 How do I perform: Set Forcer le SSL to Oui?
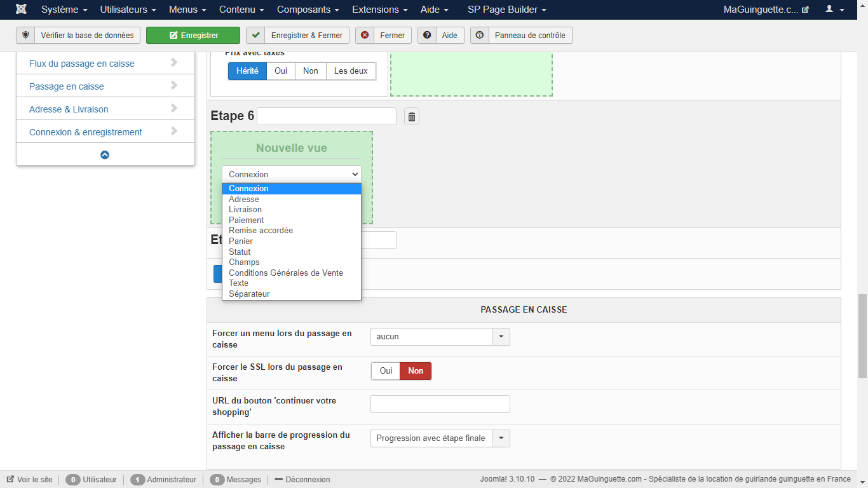tap(386, 371)
